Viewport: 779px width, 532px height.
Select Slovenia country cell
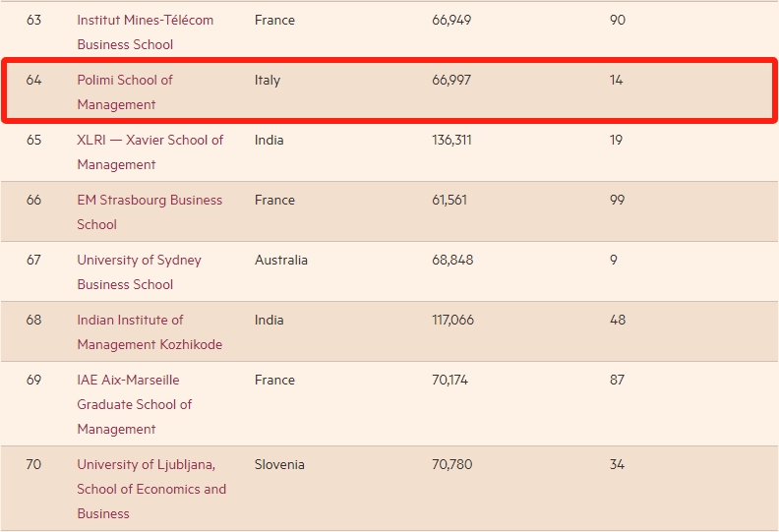[279, 464]
